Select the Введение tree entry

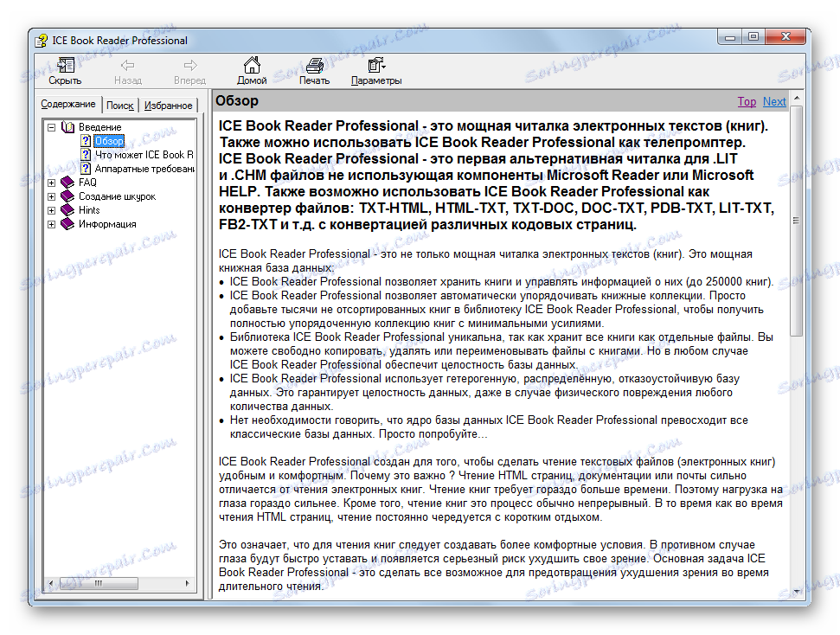click(100, 127)
